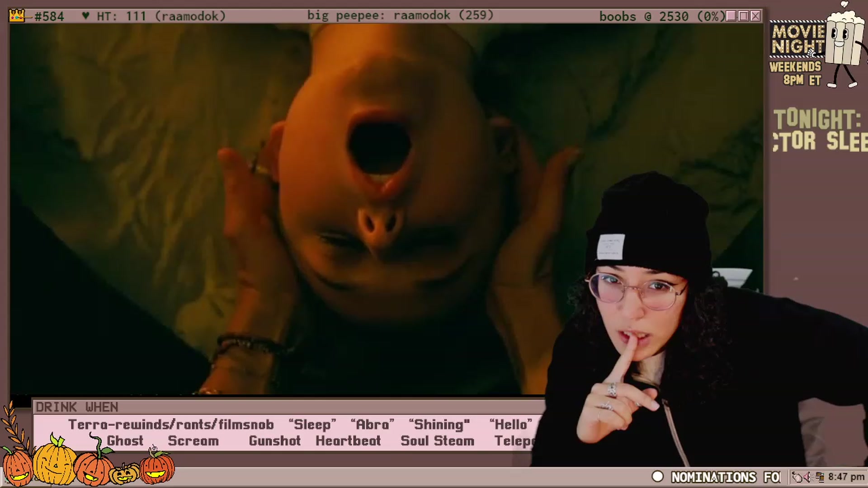Click the "Hello" drink rule
868x488 pixels.
pyautogui.click(x=511, y=425)
